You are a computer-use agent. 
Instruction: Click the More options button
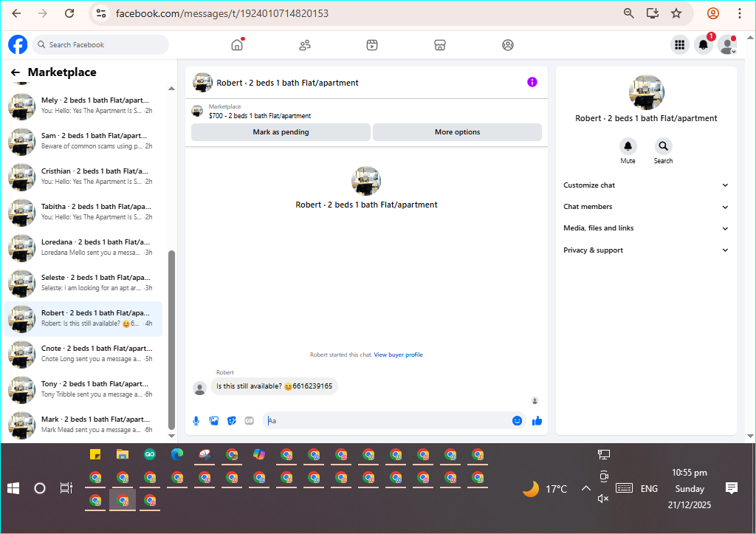(457, 132)
